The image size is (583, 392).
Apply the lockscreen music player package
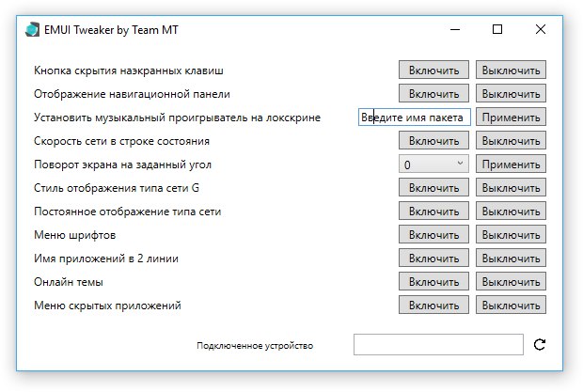point(511,118)
